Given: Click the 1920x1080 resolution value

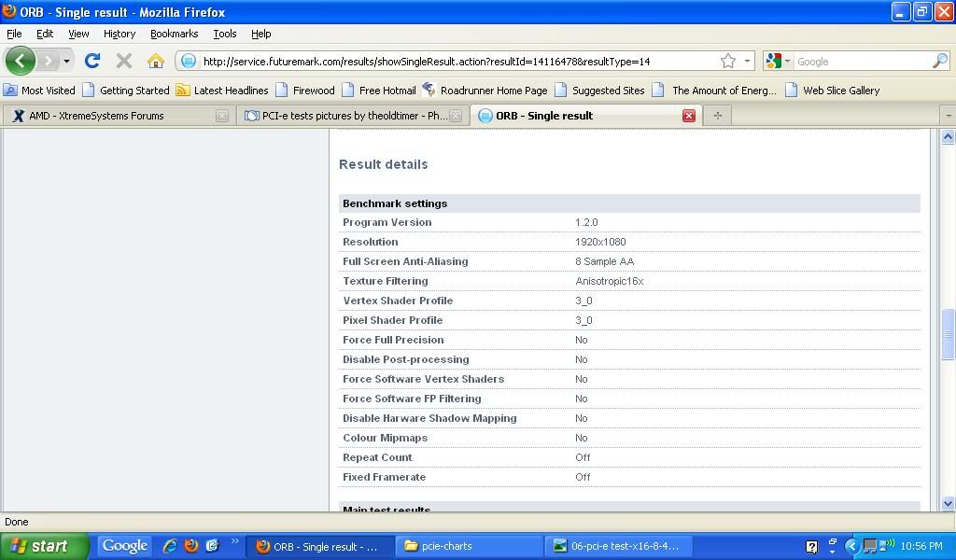Looking at the screenshot, I should 600,242.
